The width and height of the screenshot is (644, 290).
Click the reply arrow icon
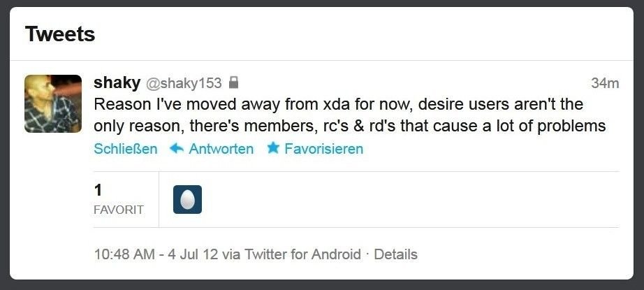(x=177, y=148)
